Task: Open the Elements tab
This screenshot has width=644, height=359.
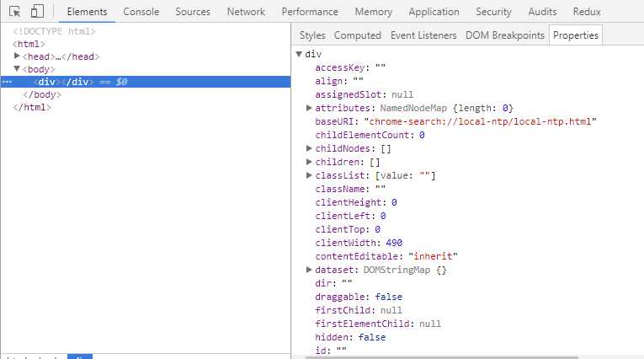Action: tap(87, 12)
